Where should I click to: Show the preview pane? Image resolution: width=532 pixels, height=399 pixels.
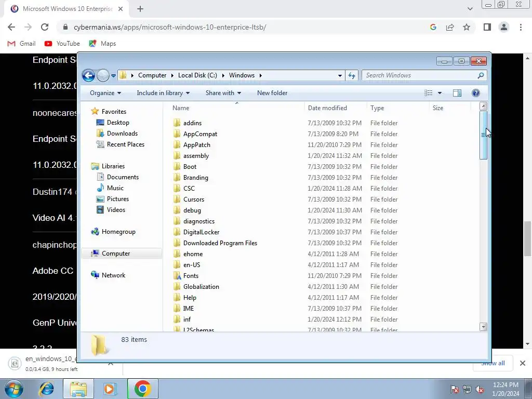tap(457, 93)
